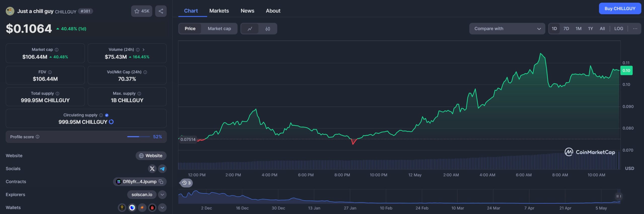Open Max. supply info icon

139,94
